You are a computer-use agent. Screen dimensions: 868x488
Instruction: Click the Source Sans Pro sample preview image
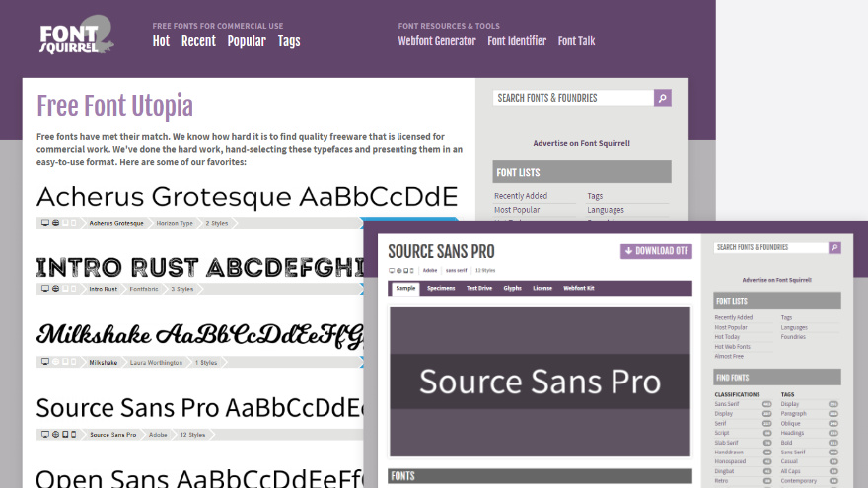click(540, 382)
